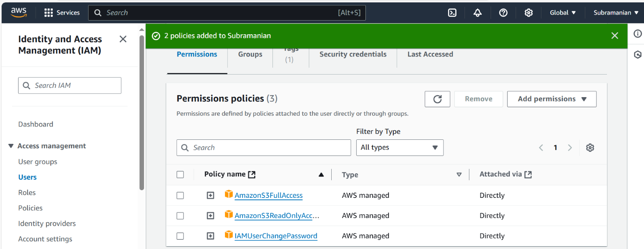Viewport: 644px width, 249px height.
Task: Refresh the permissions policies list
Action: click(437, 99)
